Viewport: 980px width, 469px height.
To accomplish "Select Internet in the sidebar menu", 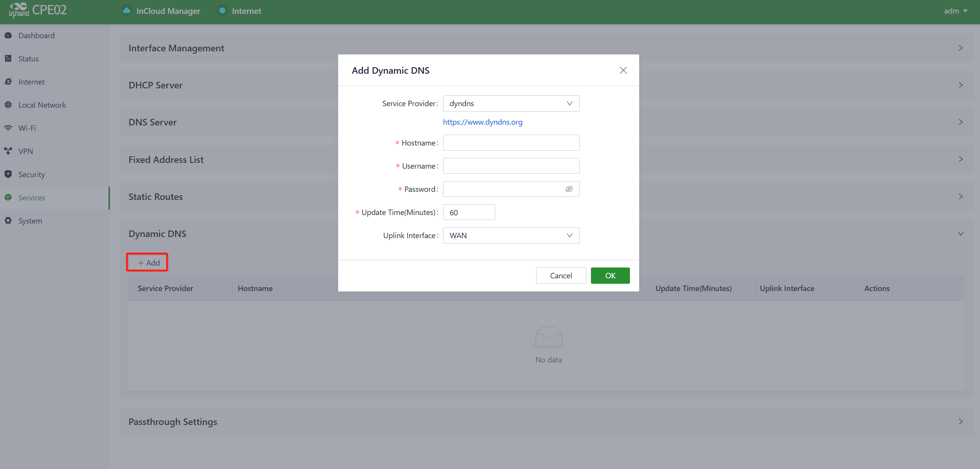I will (x=32, y=82).
